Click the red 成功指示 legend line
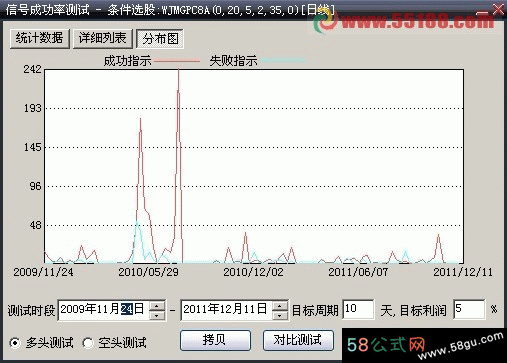Viewport: 507px width, 363px height. click(177, 61)
